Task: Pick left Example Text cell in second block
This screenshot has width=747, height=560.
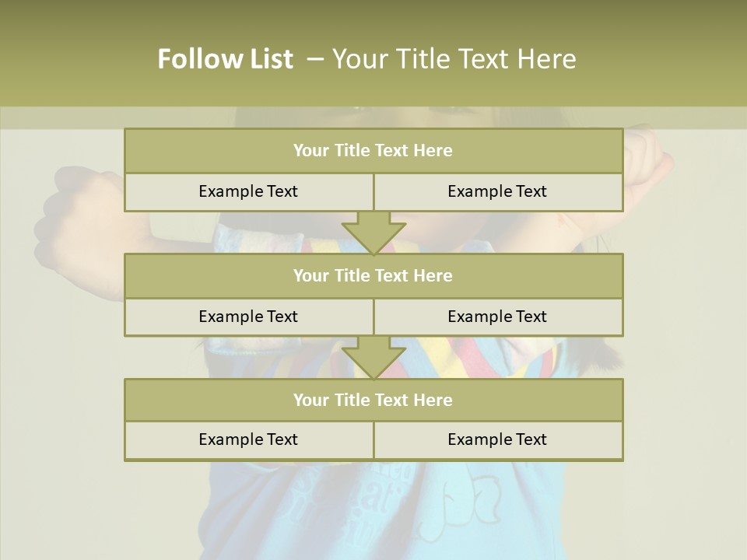Action: [x=248, y=317]
